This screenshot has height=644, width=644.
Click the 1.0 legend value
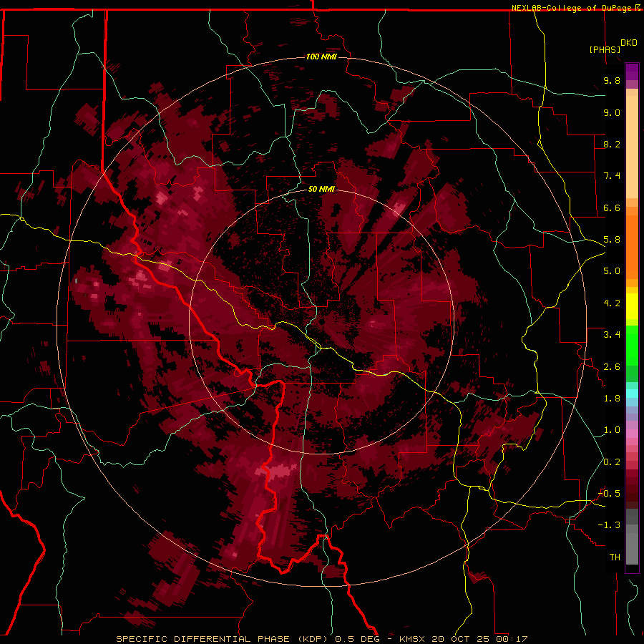(612, 430)
